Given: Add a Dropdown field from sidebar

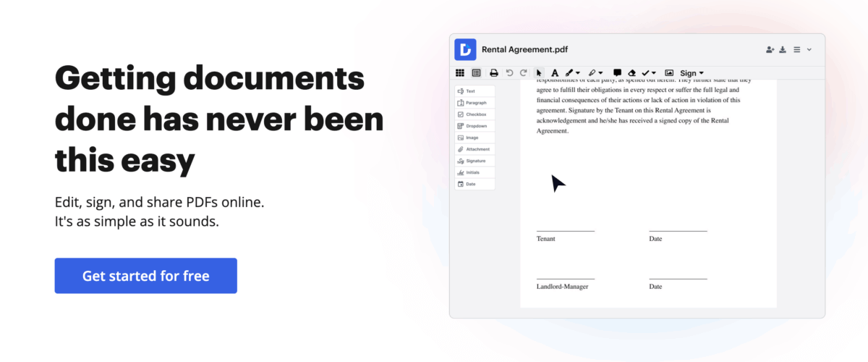Looking at the screenshot, I should (475, 126).
